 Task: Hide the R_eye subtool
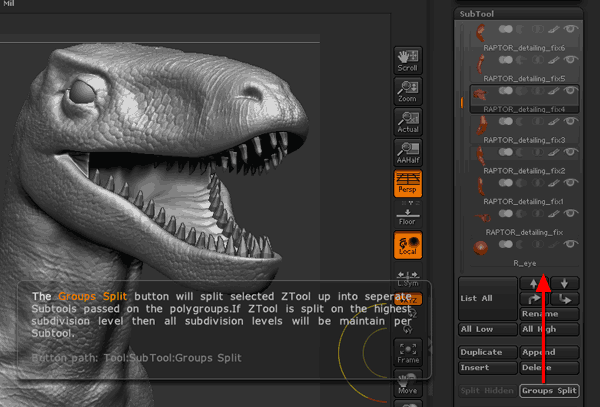pyautogui.click(x=571, y=244)
